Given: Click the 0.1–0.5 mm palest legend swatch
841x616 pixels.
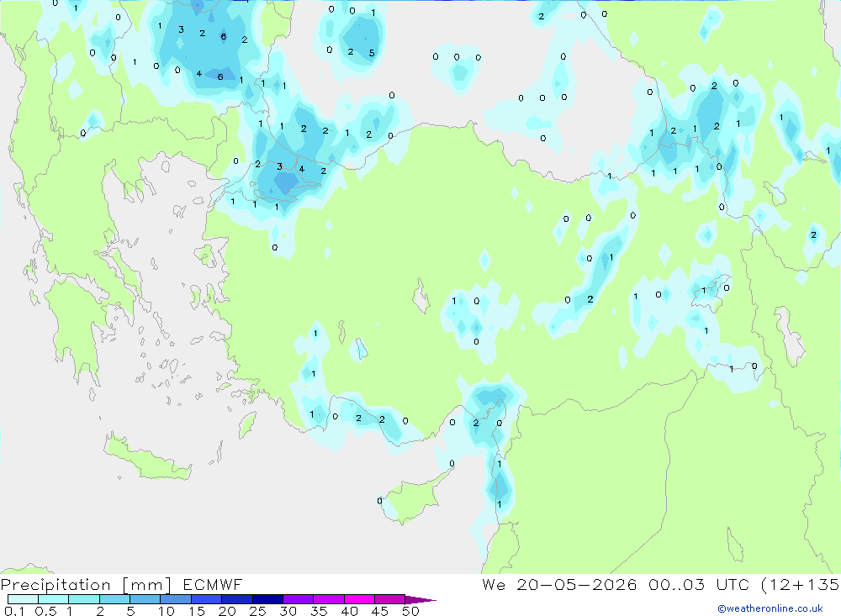Looking at the screenshot, I should [x=23, y=599].
